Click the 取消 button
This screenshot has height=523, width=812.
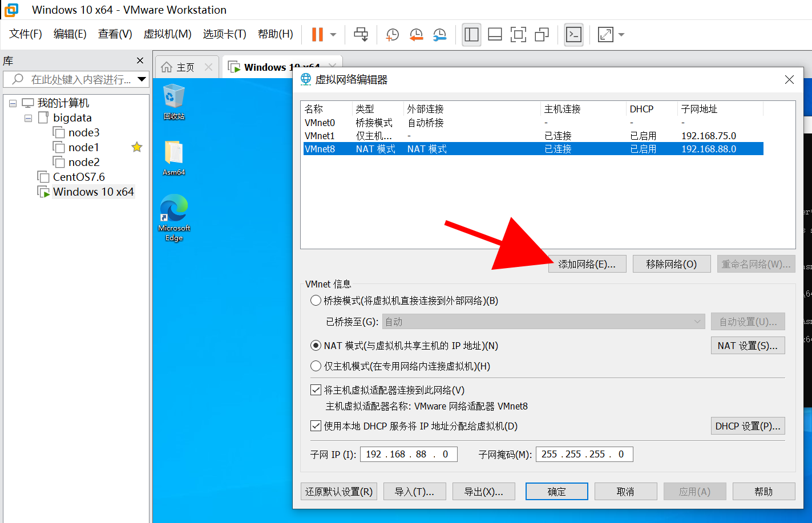[x=626, y=492]
